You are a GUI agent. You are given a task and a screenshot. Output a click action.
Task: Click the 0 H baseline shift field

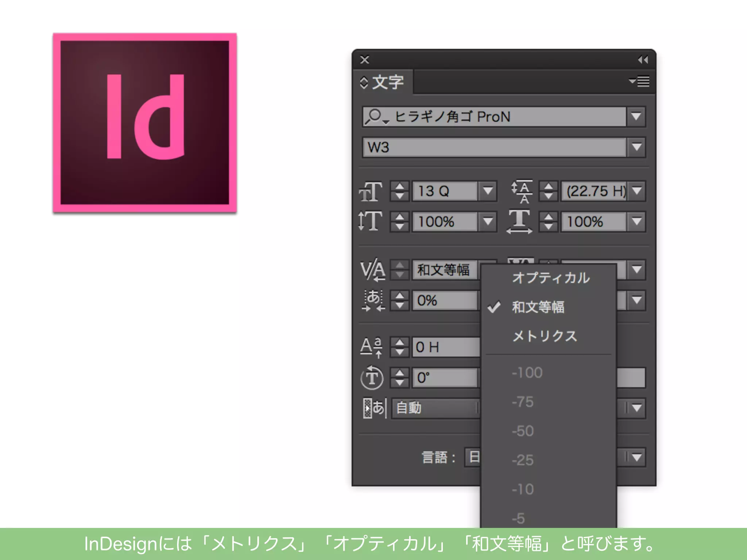tap(446, 347)
